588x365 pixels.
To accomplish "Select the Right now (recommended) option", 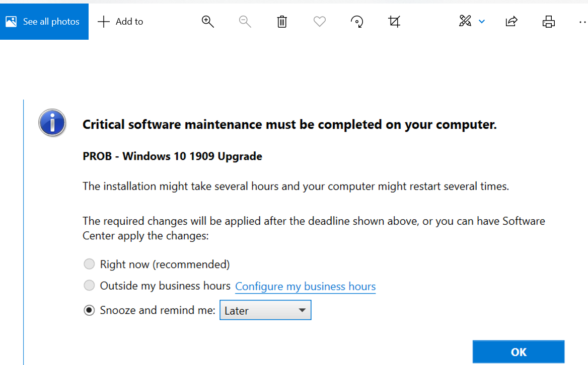I will point(89,263).
